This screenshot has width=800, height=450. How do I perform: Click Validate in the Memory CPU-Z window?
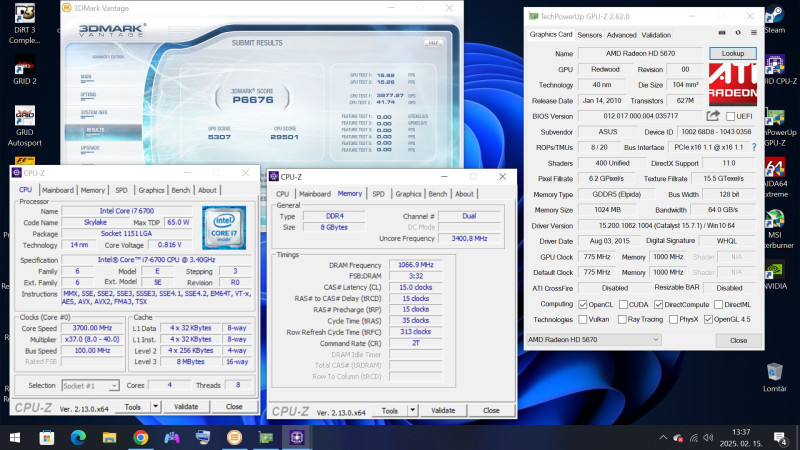(x=443, y=410)
